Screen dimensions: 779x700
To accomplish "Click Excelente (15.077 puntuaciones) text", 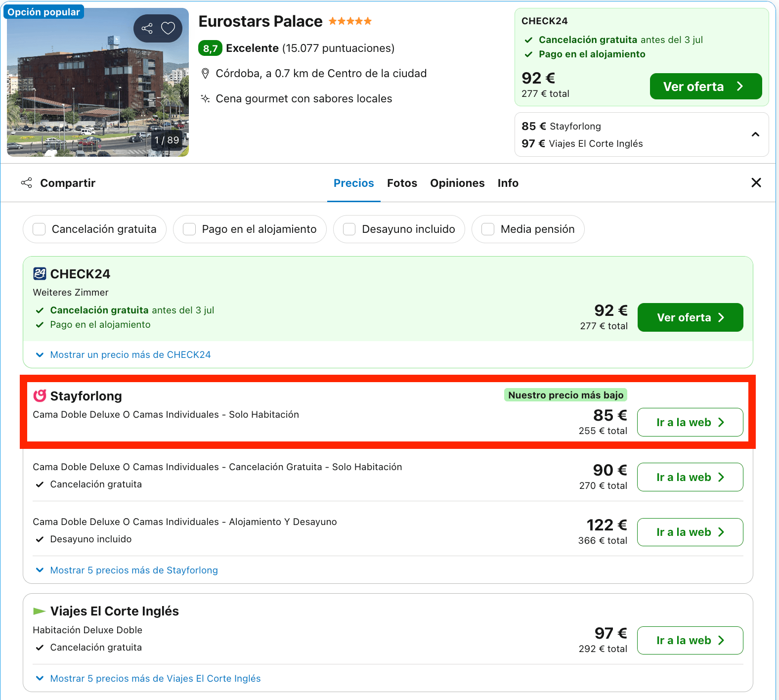I will (x=310, y=48).
